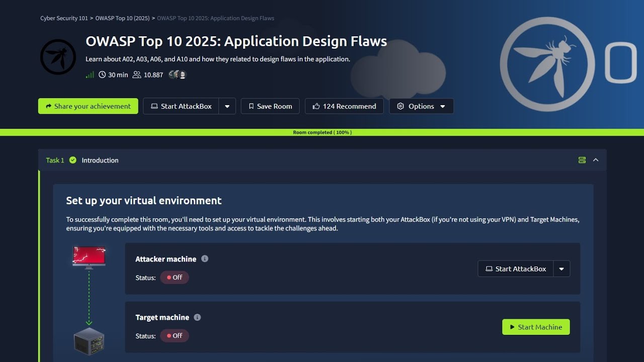
Task: Click Save Room button
Action: click(270, 106)
